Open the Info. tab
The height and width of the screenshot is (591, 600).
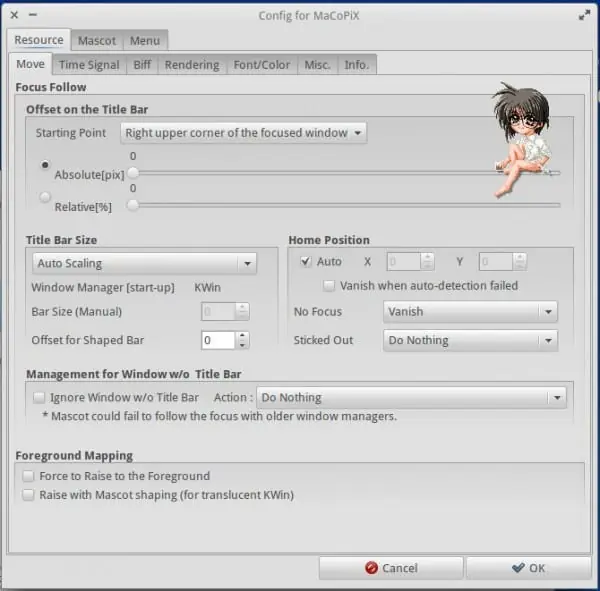coord(357,65)
